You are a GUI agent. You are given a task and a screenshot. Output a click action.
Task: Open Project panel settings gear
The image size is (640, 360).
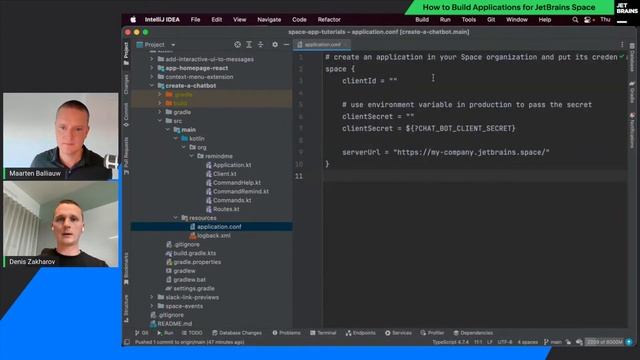(275, 44)
